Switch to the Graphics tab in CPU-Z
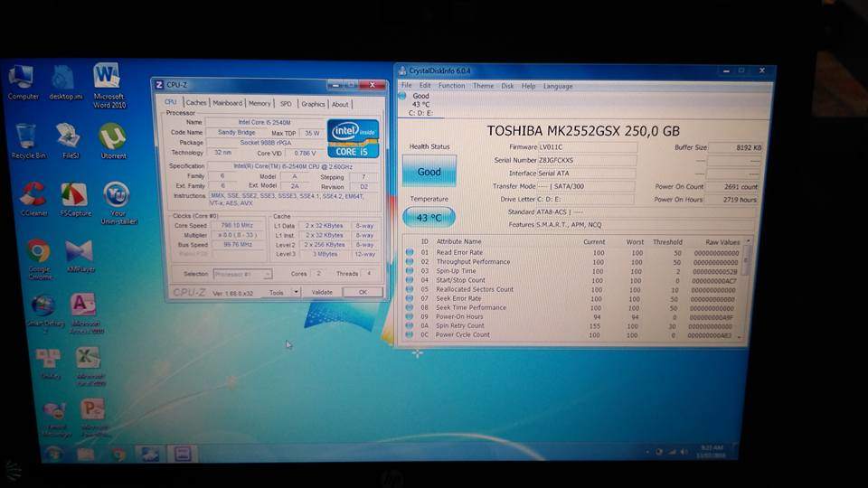 click(x=314, y=104)
